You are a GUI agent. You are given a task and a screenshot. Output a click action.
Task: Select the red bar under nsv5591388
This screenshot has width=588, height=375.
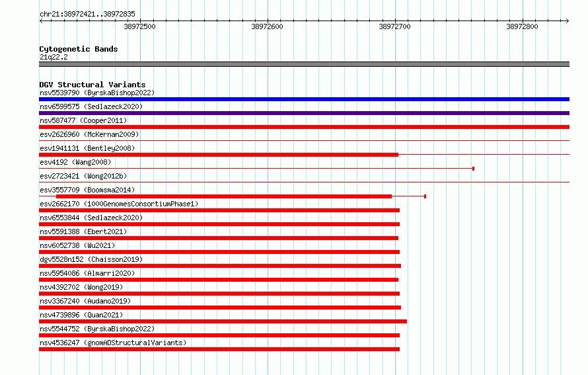[219, 238]
